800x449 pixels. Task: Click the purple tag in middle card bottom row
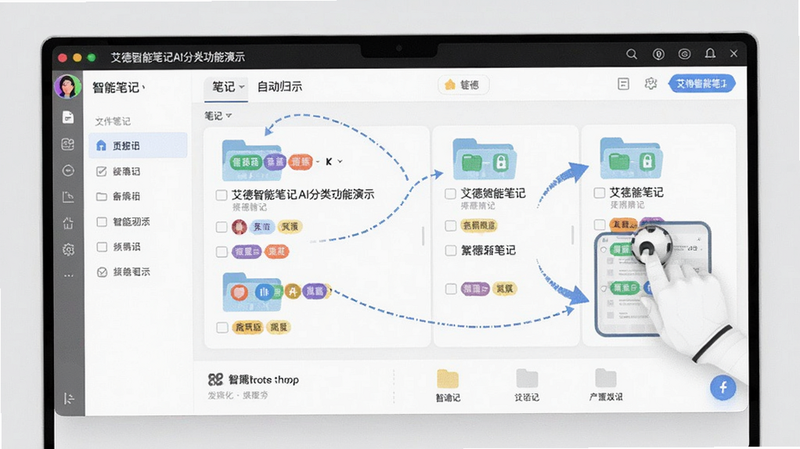click(x=476, y=289)
